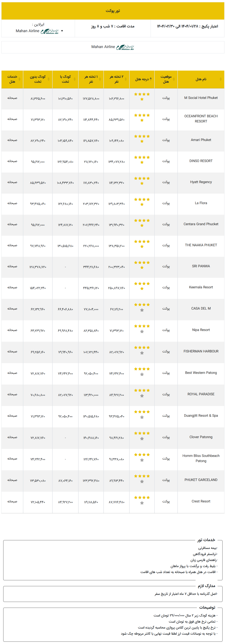Click the تور پوکت yellow title bar

tap(113, 11)
